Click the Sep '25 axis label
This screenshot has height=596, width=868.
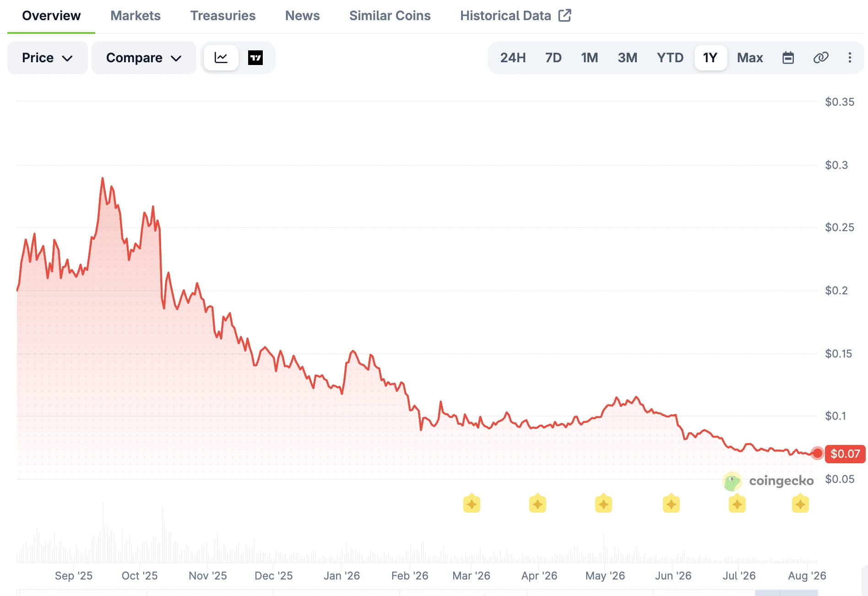point(74,576)
